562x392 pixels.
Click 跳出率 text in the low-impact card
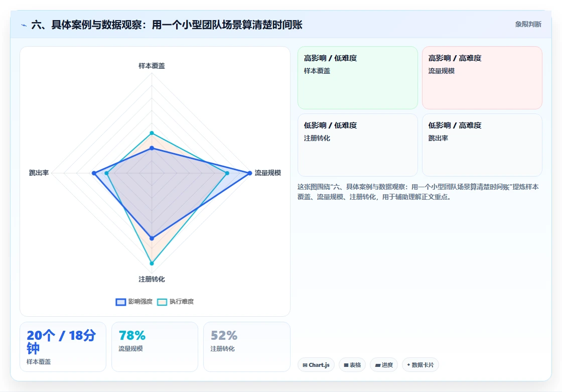[x=438, y=139]
